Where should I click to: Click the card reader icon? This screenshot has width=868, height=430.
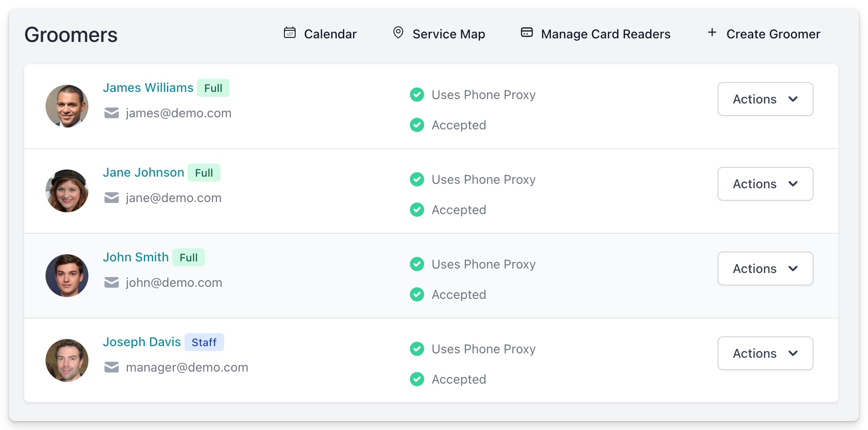(x=527, y=33)
